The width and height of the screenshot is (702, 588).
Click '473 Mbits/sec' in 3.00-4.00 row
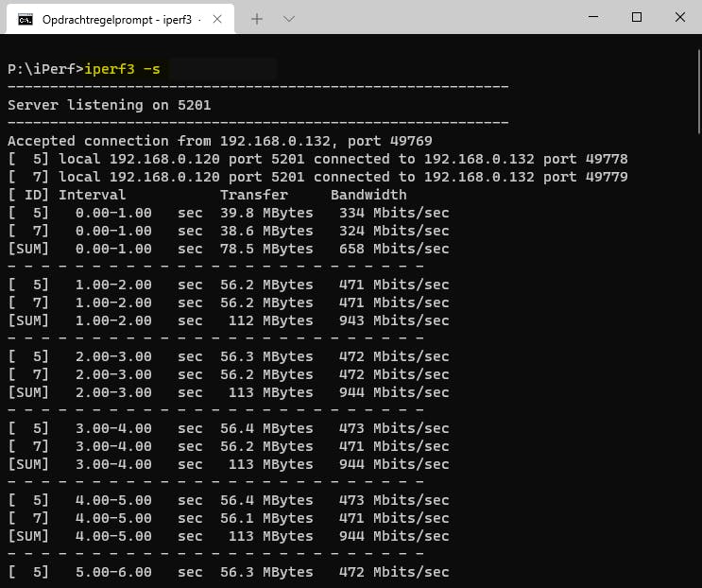[394, 428]
